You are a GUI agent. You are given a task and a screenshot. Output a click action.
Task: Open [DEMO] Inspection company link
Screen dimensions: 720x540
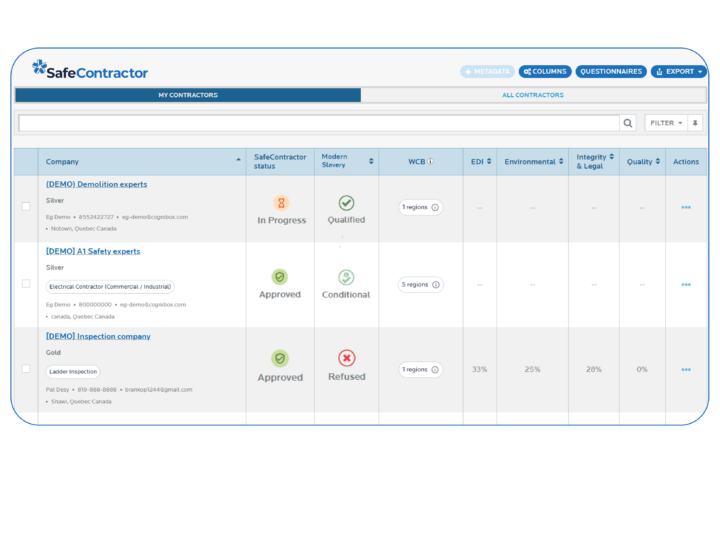pos(98,336)
